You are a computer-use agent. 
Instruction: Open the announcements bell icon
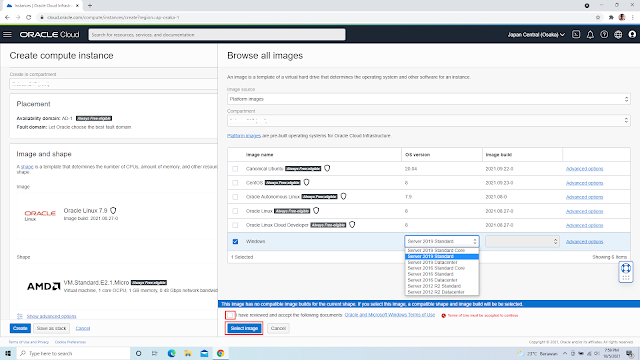coord(590,35)
